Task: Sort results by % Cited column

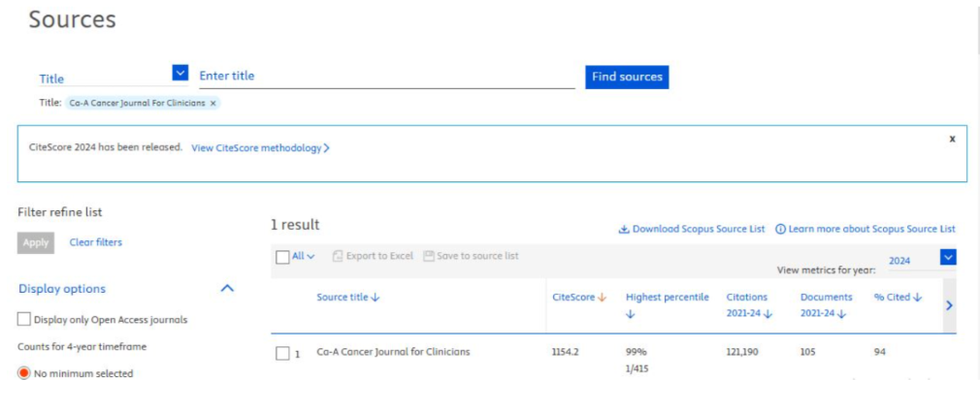Action: 917,298
